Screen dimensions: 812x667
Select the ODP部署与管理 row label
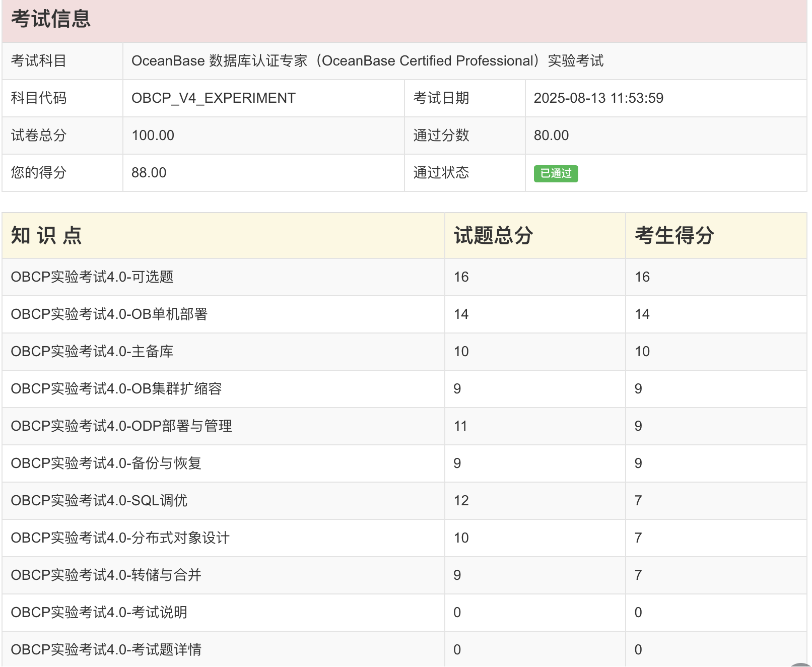click(121, 426)
